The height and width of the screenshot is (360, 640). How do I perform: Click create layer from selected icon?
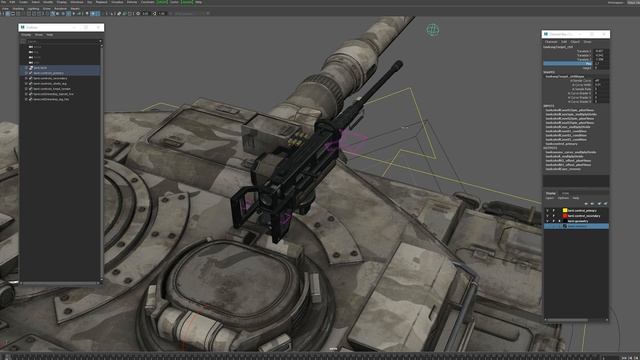[605, 204]
